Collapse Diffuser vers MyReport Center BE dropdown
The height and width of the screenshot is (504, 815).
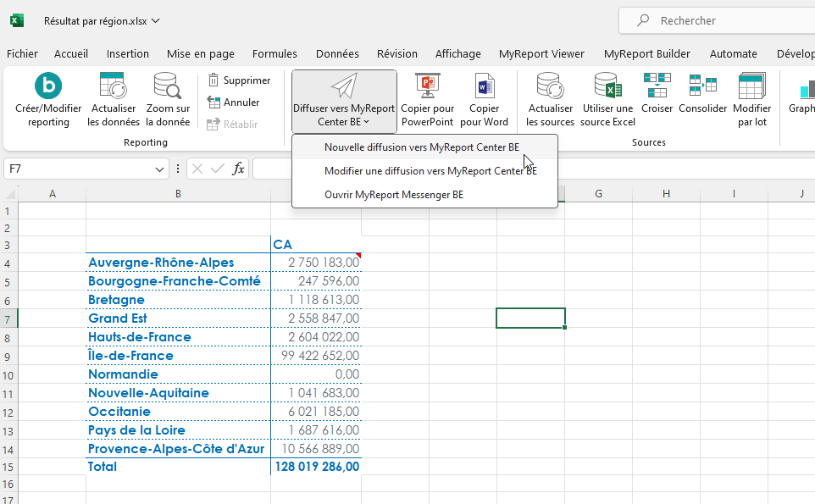point(344,102)
